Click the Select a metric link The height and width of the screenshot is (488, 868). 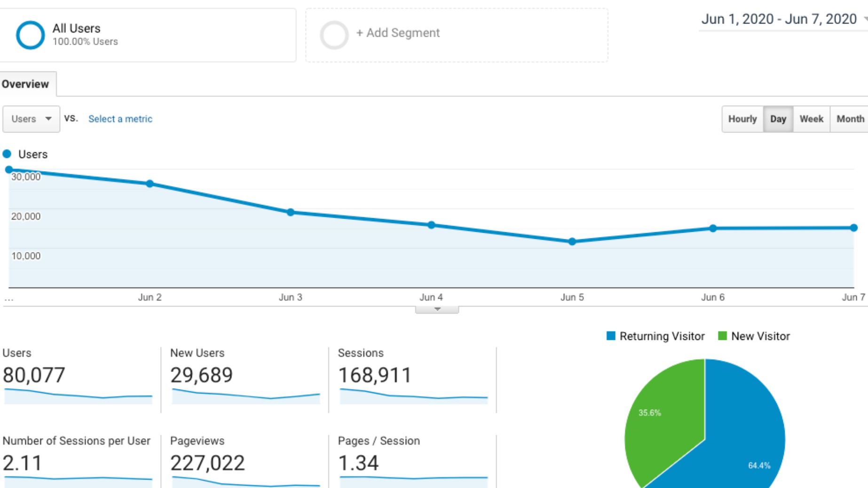120,119
